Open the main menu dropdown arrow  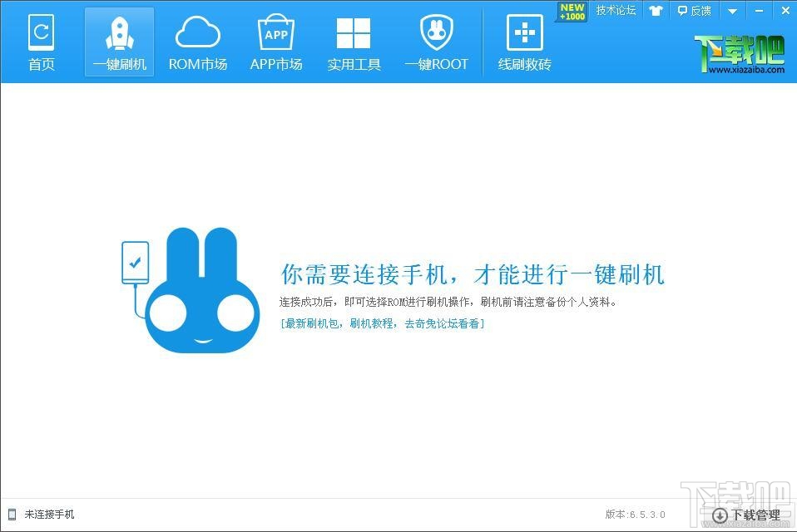731,11
